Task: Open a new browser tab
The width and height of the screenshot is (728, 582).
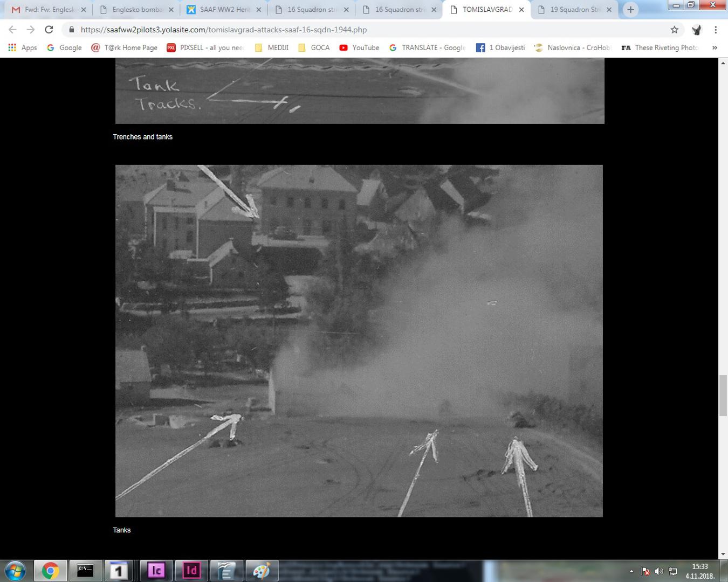Action: coord(630,10)
